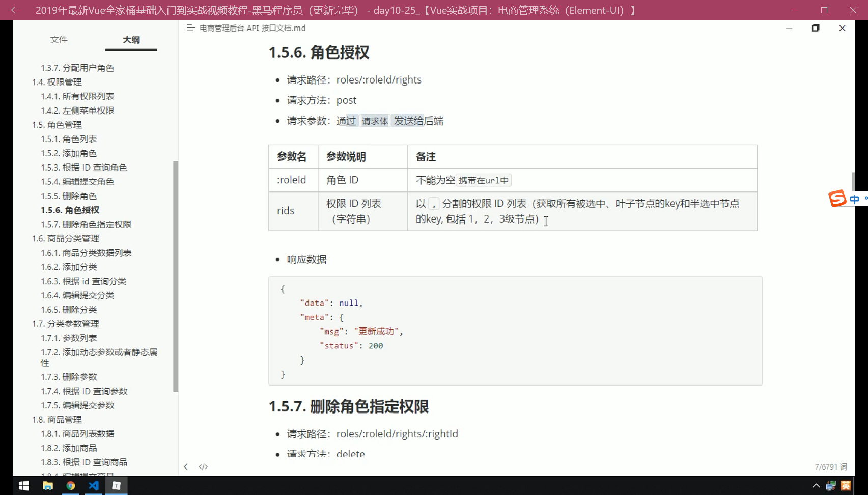
Task: Show hidden system tray icons
Action: 816,486
